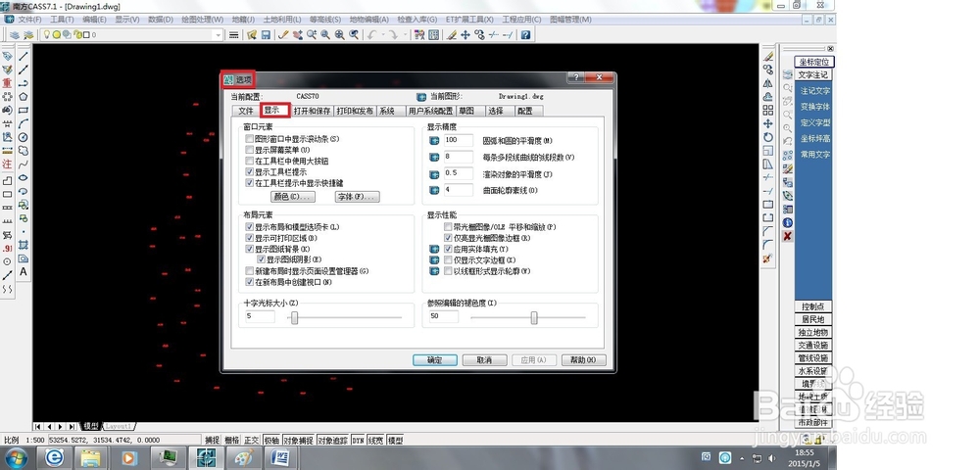
Task: Uncheck '显示工具栏提示' checkbox
Action: [x=250, y=171]
